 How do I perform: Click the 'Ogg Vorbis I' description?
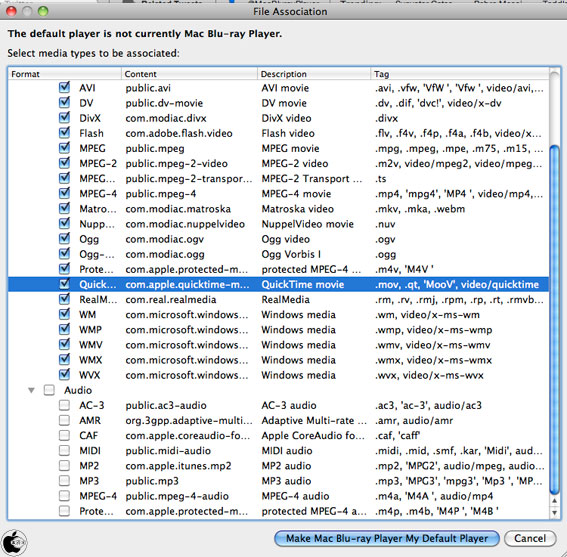[x=291, y=254]
